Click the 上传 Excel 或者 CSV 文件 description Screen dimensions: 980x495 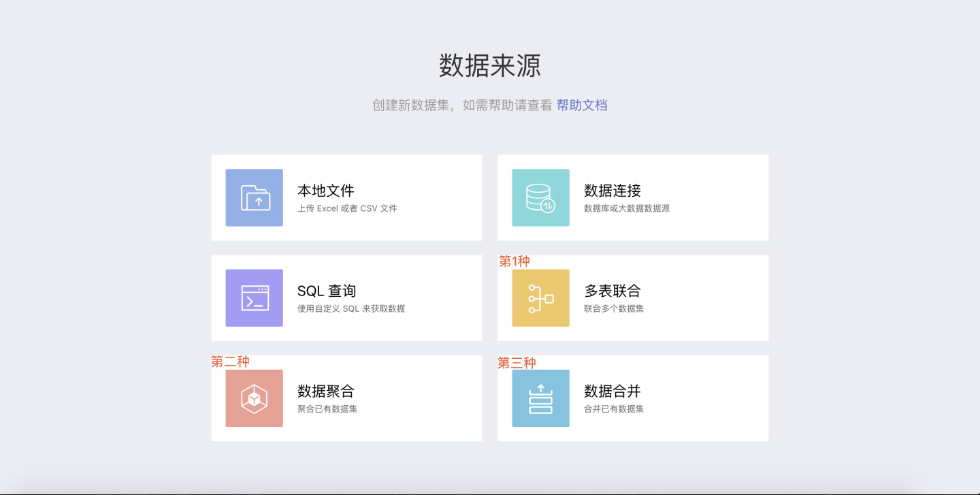click(347, 208)
